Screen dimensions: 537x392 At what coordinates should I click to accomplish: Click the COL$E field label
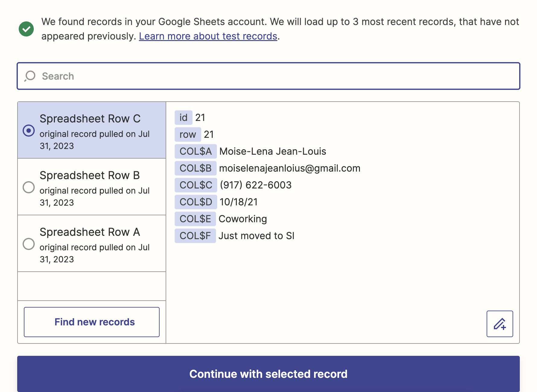pos(195,219)
